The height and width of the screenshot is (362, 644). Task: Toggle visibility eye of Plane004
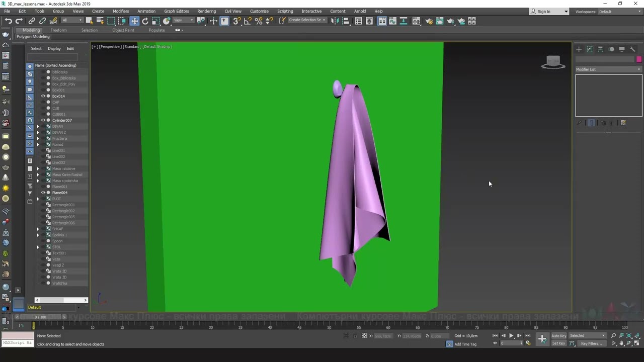click(43, 193)
